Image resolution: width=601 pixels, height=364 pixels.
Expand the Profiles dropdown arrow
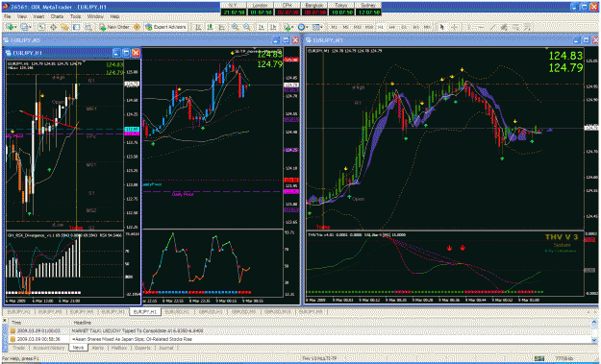[x=30, y=27]
